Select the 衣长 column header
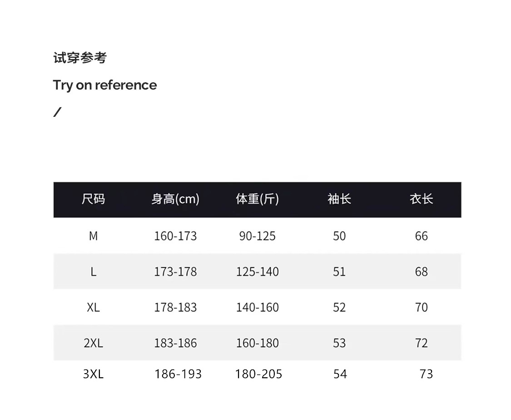This screenshot has height=420, width=511. [x=421, y=199]
